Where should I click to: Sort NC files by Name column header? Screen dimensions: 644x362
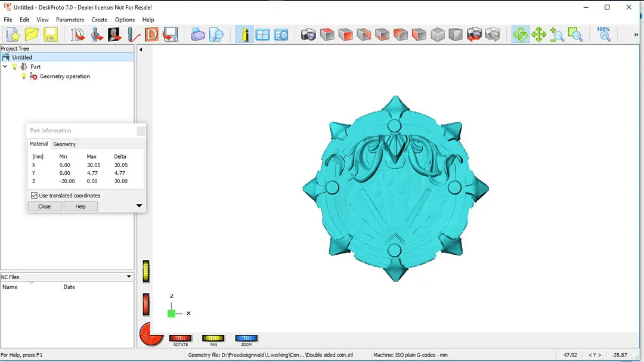click(x=31, y=287)
